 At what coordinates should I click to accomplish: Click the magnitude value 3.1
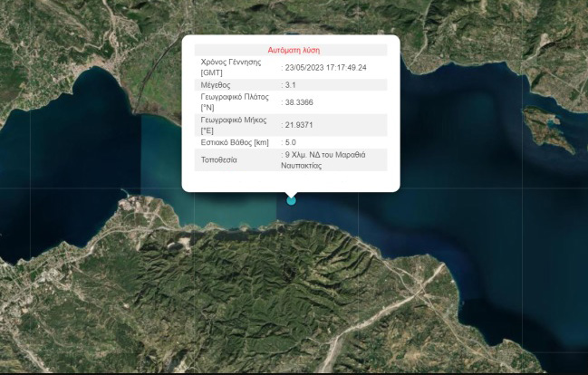pyautogui.click(x=291, y=85)
